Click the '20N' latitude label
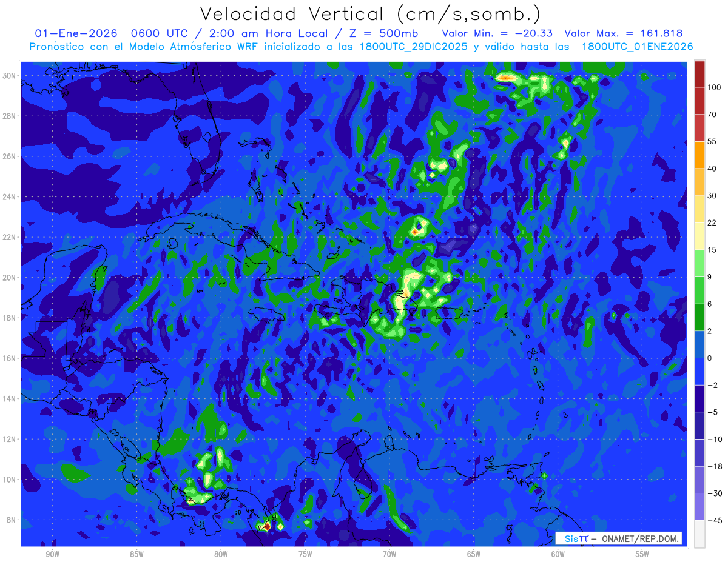This screenshot has height=562, width=728. coord(10,278)
